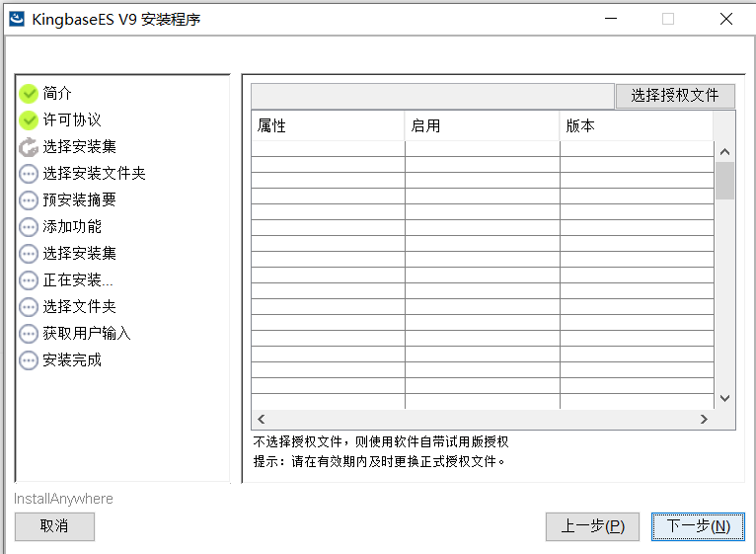Click the pending step icon beside 添加功能

pos(29,227)
